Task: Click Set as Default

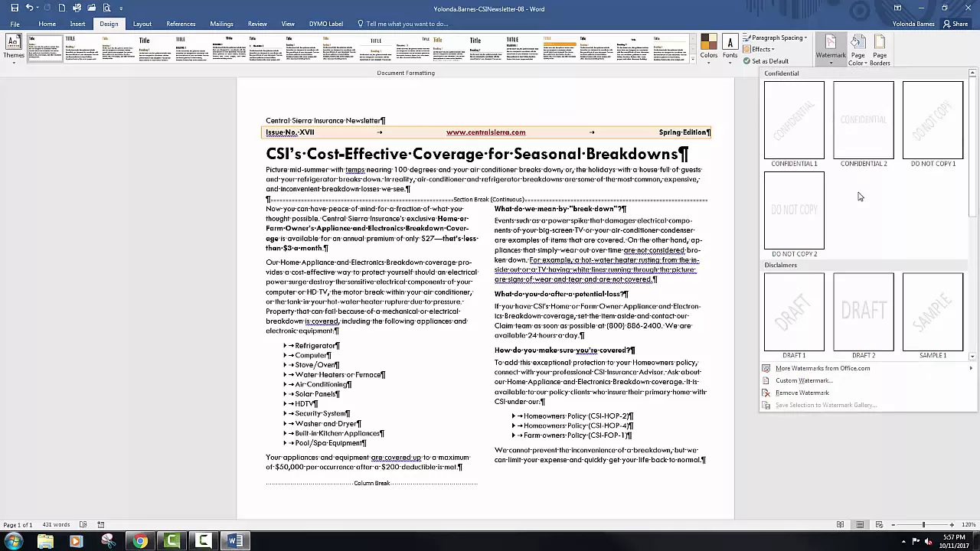Action: pyautogui.click(x=766, y=61)
